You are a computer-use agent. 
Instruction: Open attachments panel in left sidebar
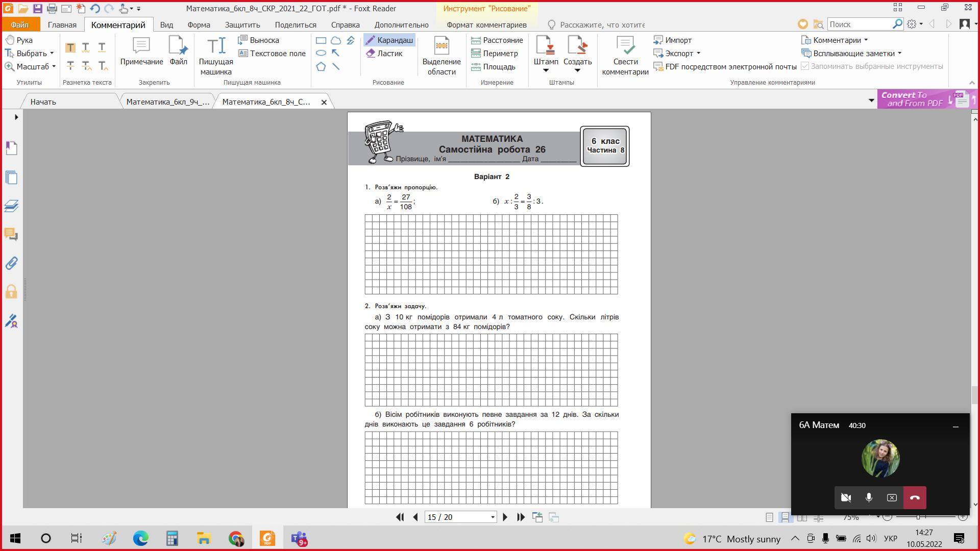11,263
